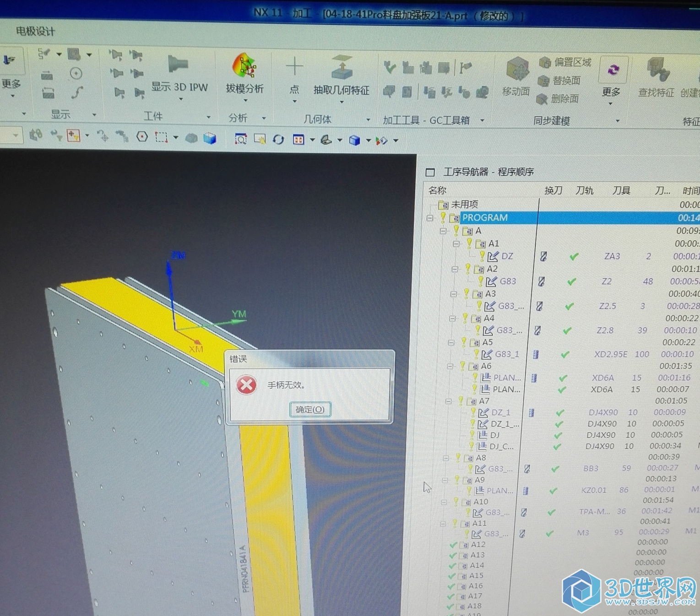Click the tool cell 'Z2.8'
Screen dimensions: 700x616
[x=605, y=330]
